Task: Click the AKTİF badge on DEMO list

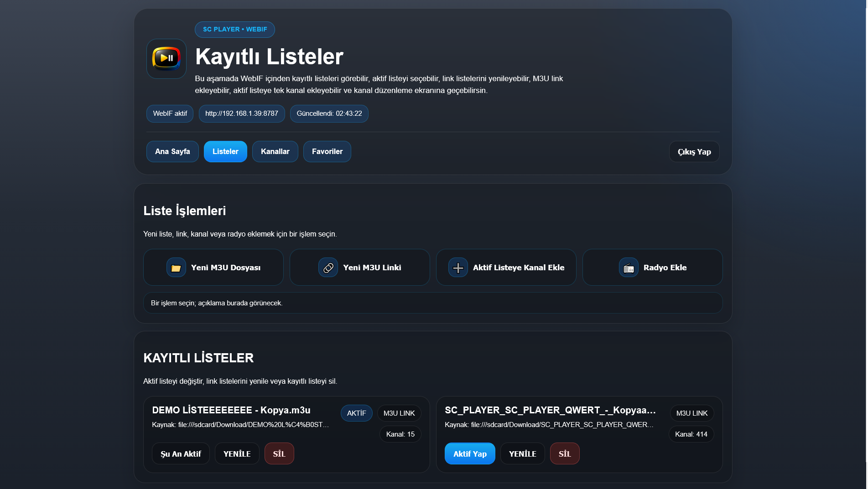Action: pos(357,413)
